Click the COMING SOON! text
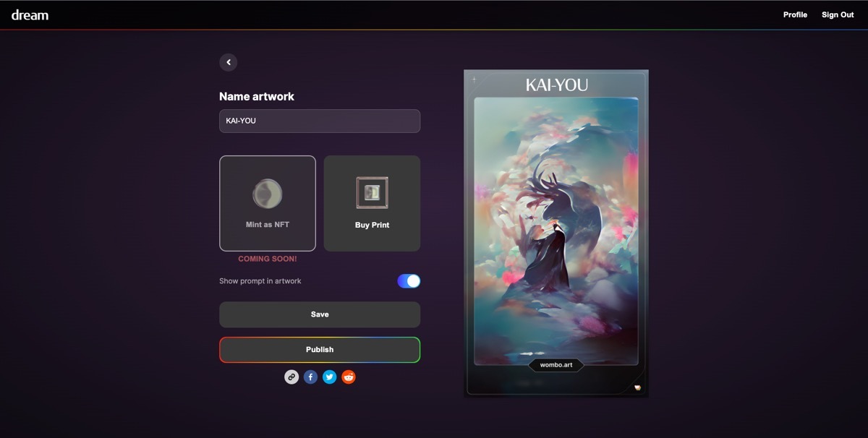 click(x=268, y=259)
